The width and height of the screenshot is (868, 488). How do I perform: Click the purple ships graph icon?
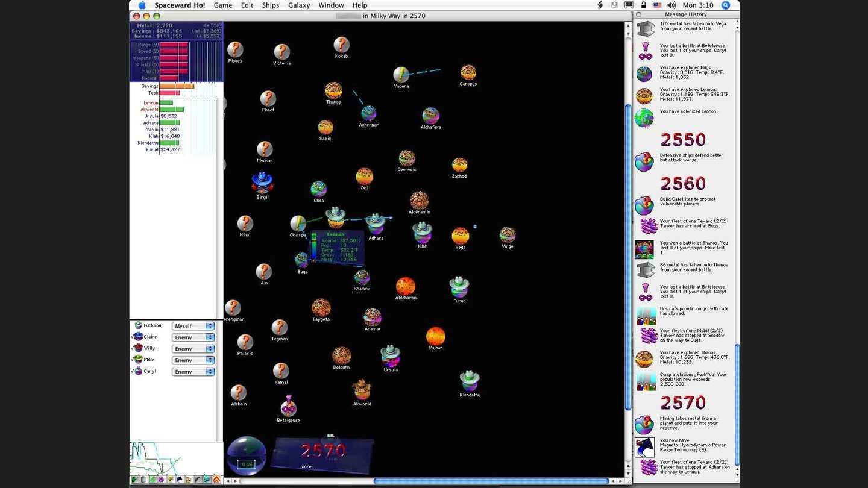tap(161, 480)
